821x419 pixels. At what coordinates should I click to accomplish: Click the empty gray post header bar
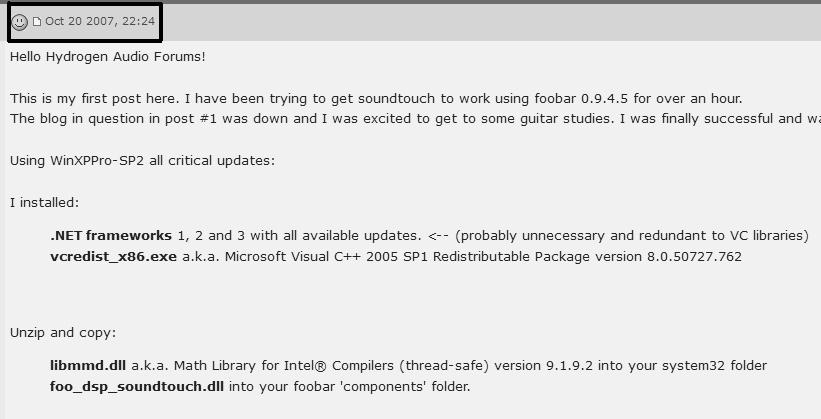point(480,22)
